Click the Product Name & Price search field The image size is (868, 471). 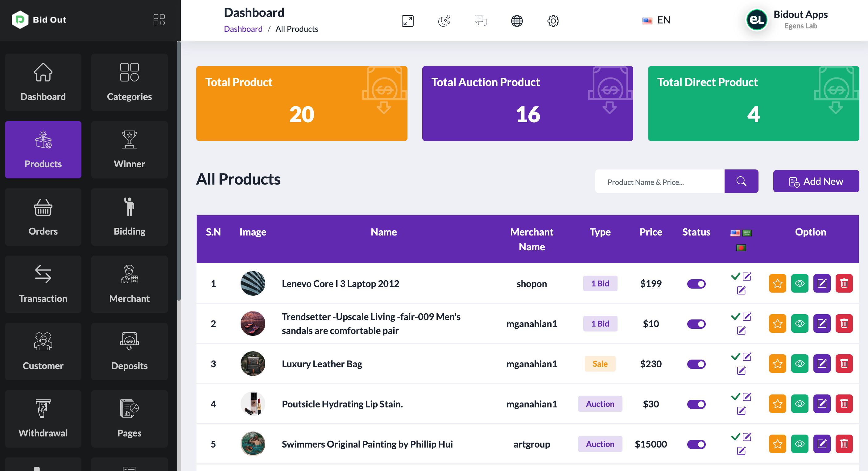pos(659,181)
